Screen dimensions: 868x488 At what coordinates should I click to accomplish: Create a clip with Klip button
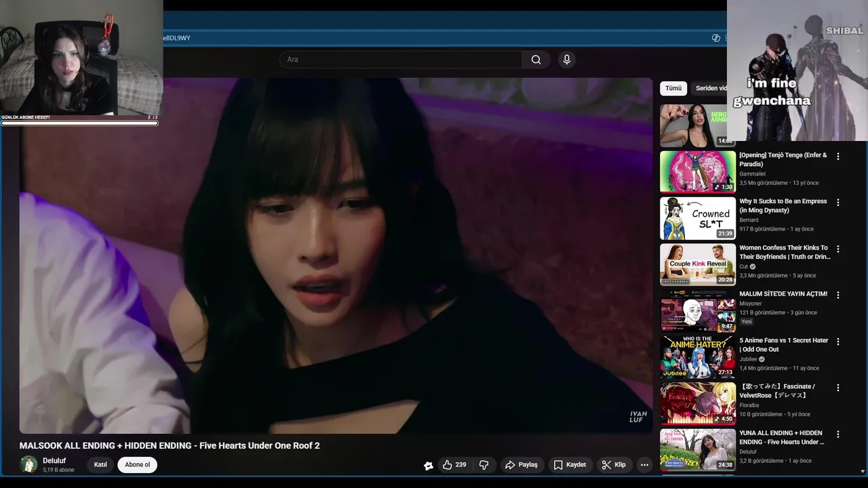[613, 465]
